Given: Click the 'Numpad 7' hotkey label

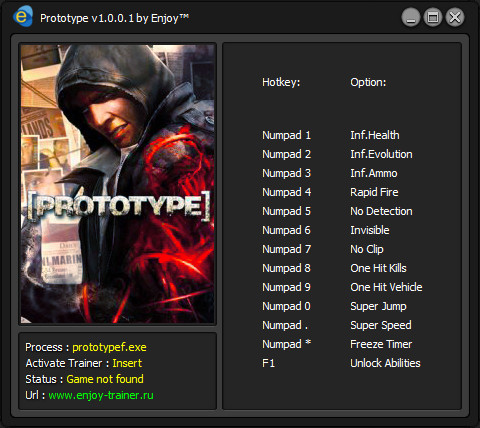Looking at the screenshot, I should point(286,249).
